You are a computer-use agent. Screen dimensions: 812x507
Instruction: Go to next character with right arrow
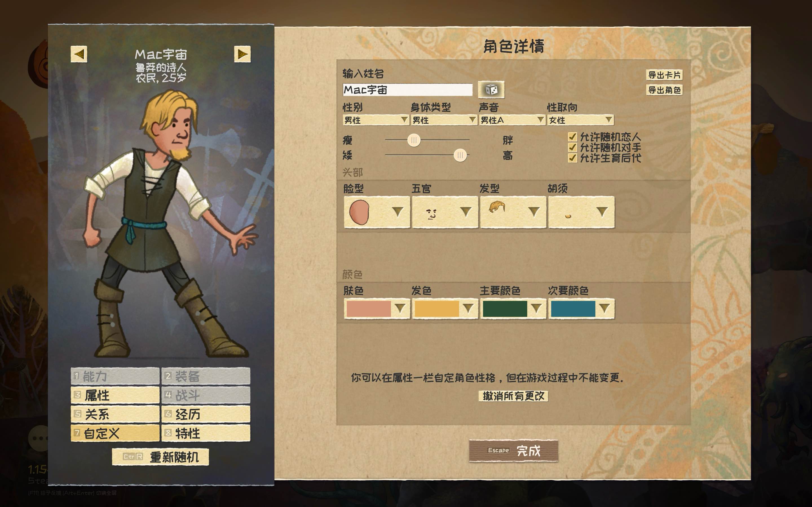click(242, 54)
